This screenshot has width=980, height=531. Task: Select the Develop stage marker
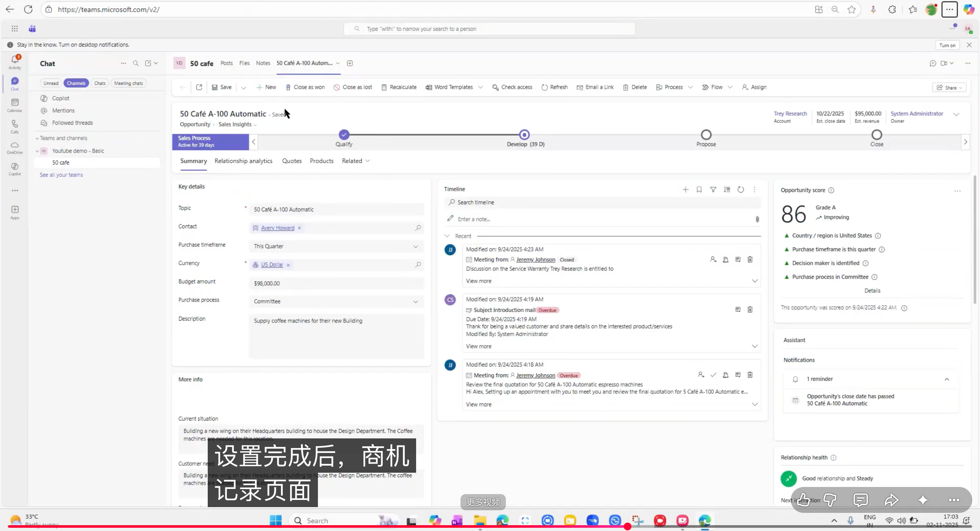[x=524, y=135]
